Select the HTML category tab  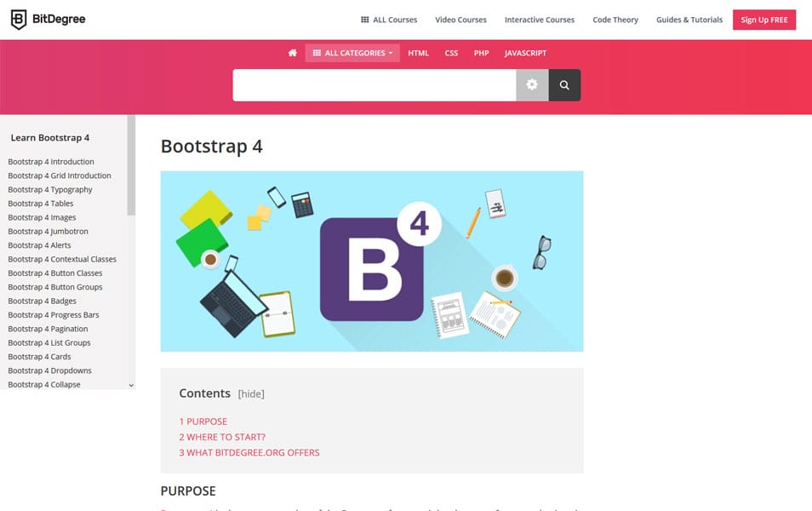click(418, 53)
